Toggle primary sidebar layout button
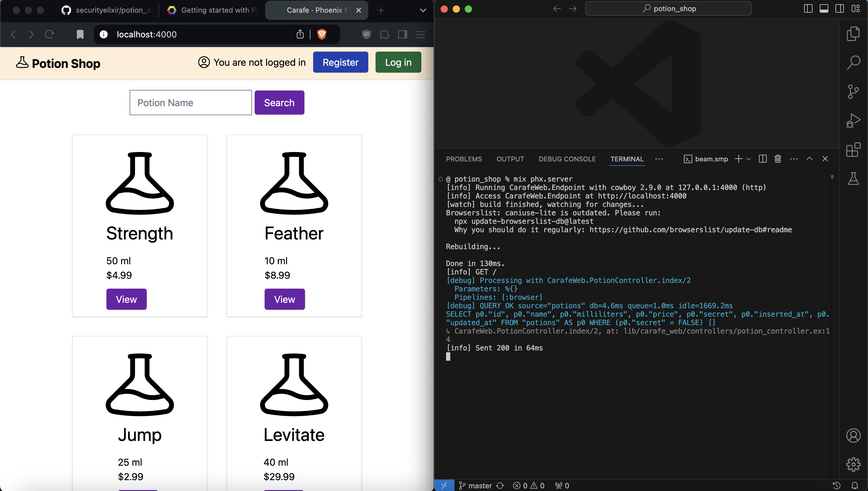This screenshot has height=491, width=868. tap(808, 9)
